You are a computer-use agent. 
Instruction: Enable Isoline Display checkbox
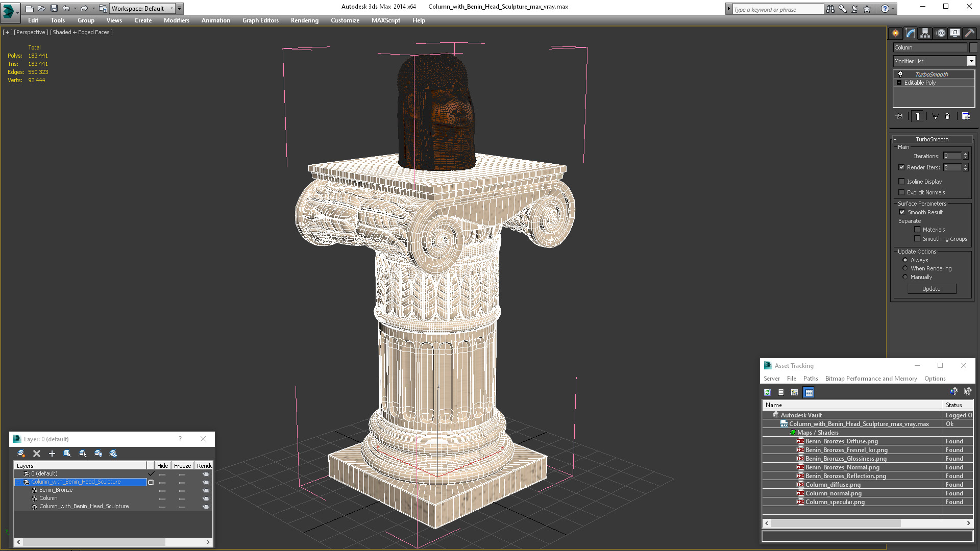point(901,182)
